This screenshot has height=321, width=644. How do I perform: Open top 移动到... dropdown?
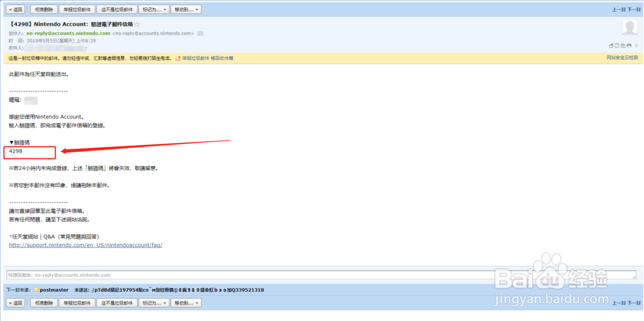pos(185,9)
